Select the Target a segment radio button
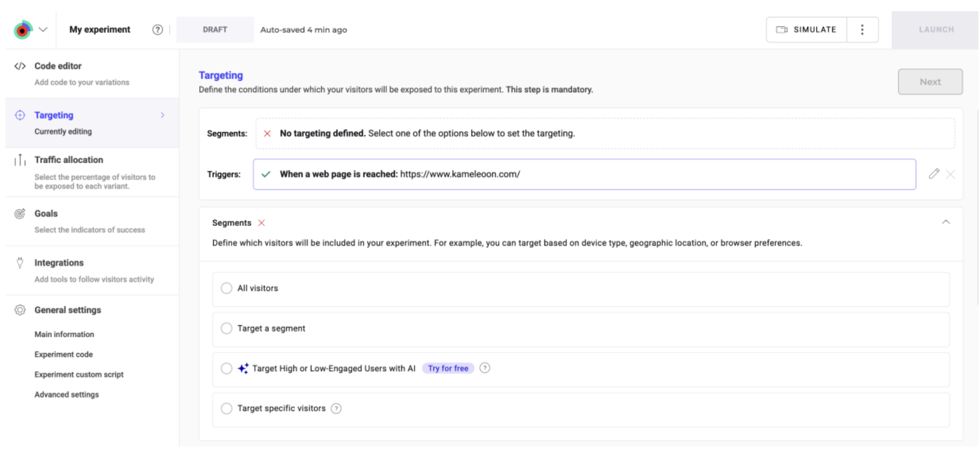Screen dimensions: 980x456 coord(226,328)
